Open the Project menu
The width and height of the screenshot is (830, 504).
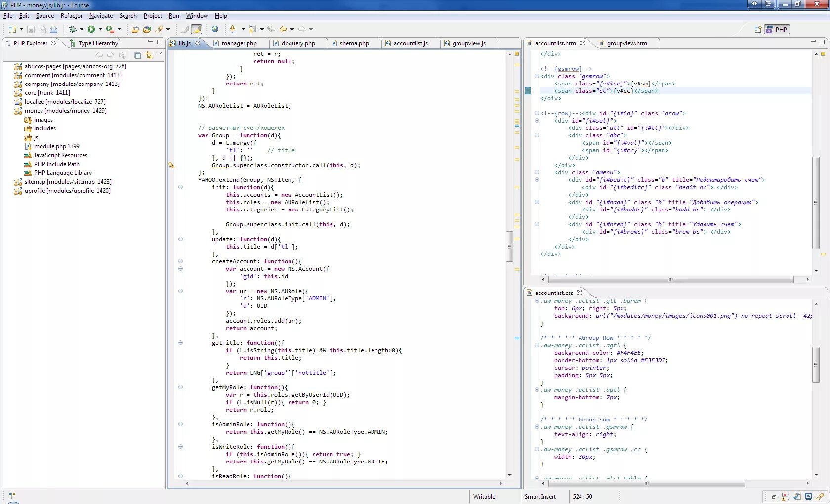[x=153, y=16]
